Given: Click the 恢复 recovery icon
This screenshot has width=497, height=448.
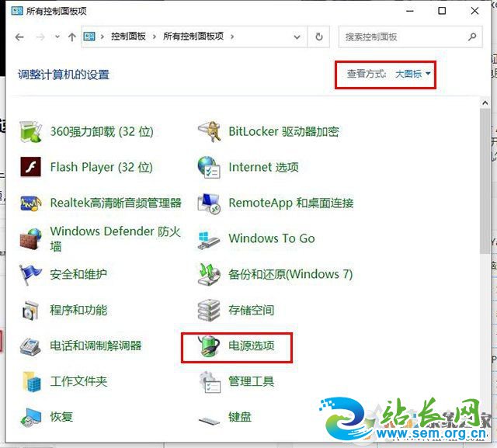Looking at the screenshot, I should point(30,417).
